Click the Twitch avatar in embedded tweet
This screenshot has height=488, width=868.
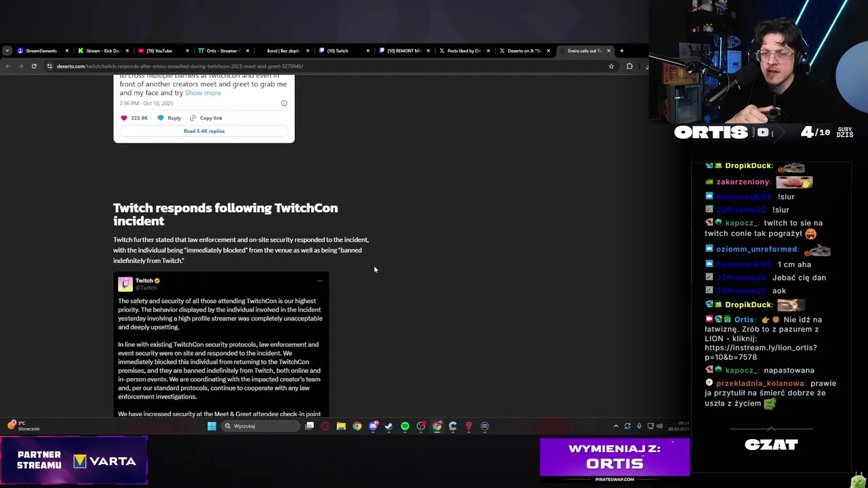click(125, 284)
